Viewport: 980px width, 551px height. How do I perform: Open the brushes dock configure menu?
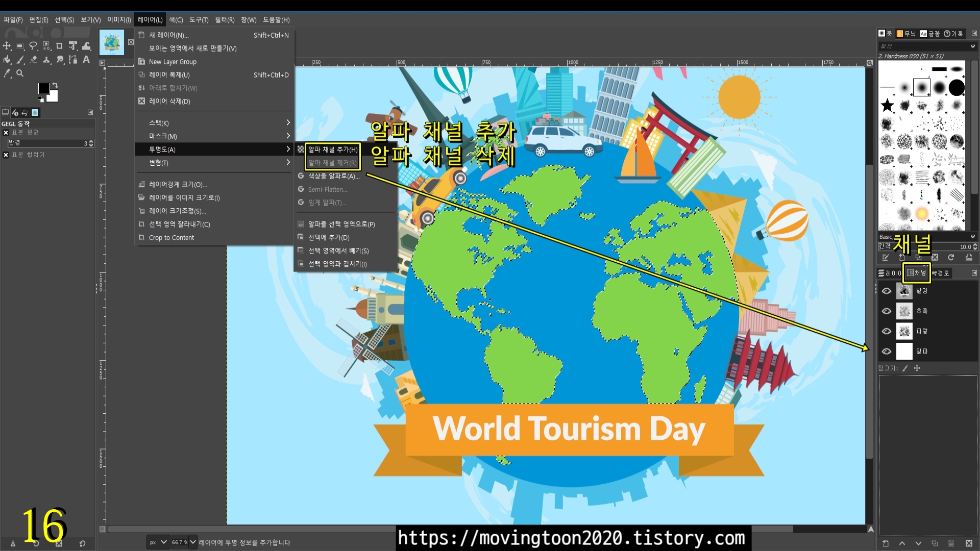[974, 34]
